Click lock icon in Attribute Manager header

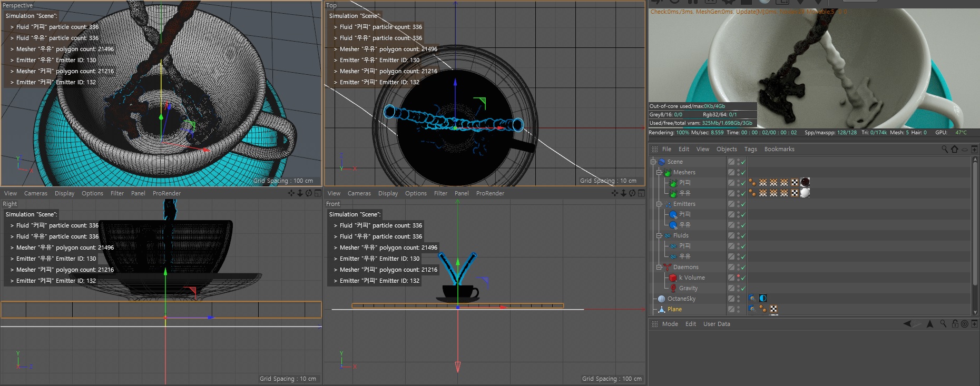(x=955, y=324)
